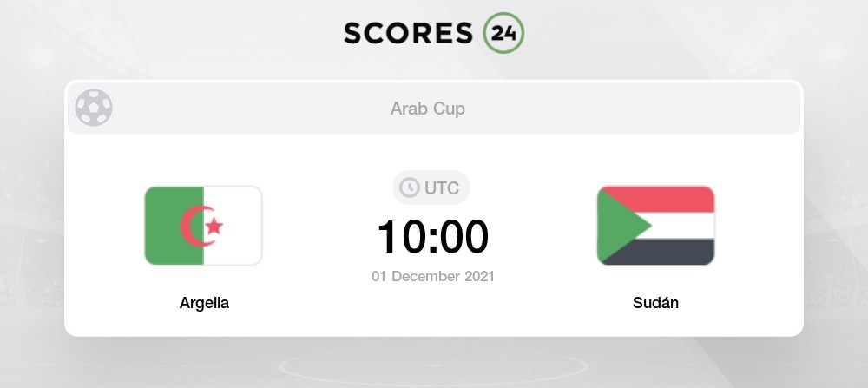Viewport: 868px width, 388px height.
Task: Click the Sudan flag icon
Action: pos(655,226)
